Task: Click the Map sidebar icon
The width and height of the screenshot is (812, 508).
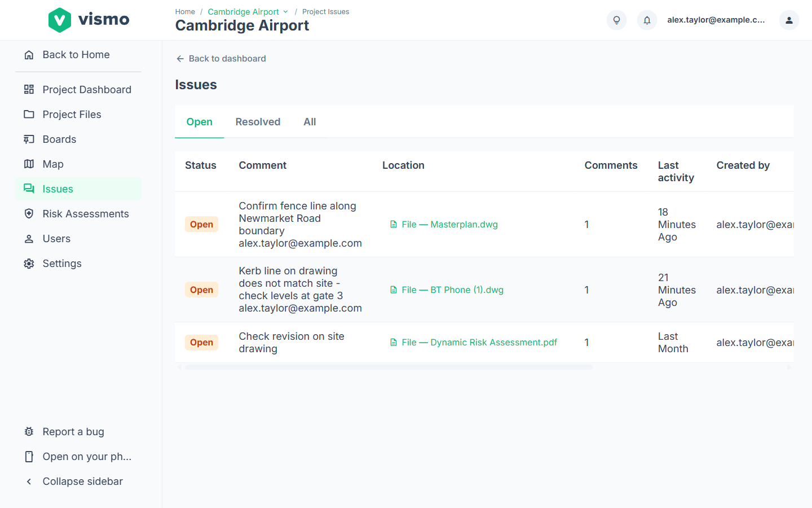Action: 29,164
